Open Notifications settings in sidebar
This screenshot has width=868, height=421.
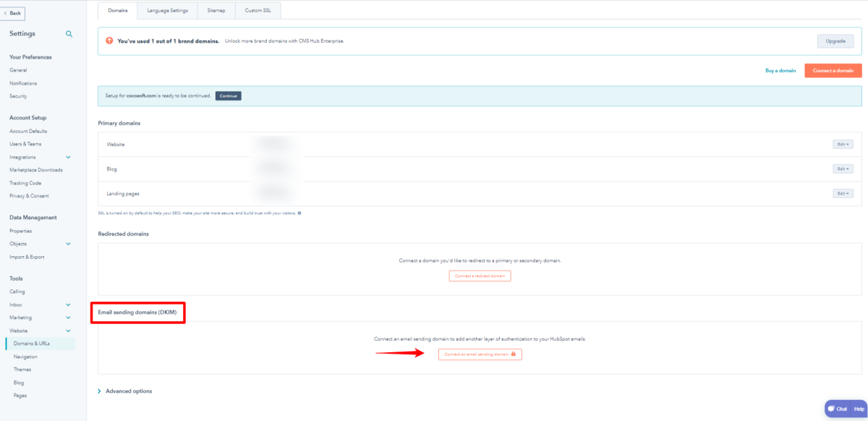pos(23,83)
